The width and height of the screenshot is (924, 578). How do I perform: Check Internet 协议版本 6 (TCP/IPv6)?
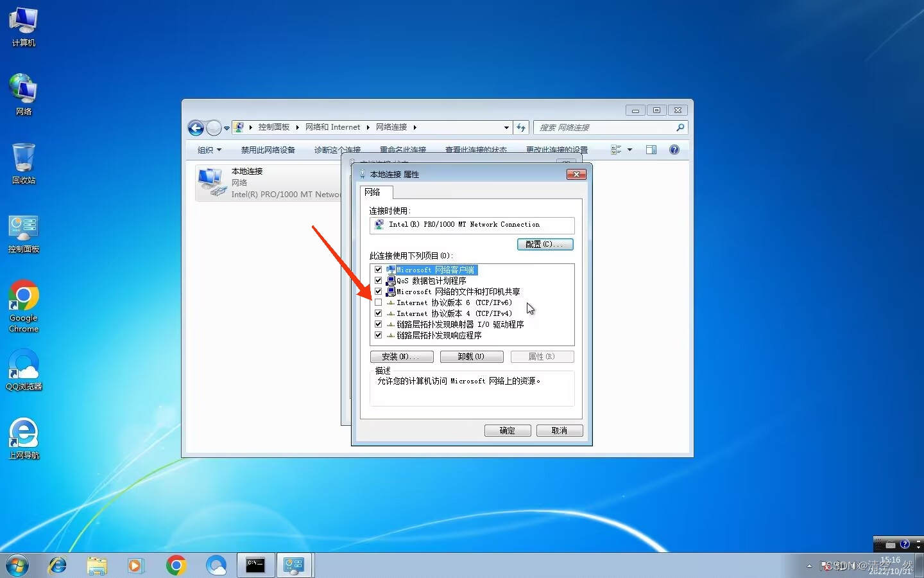pyautogui.click(x=378, y=302)
